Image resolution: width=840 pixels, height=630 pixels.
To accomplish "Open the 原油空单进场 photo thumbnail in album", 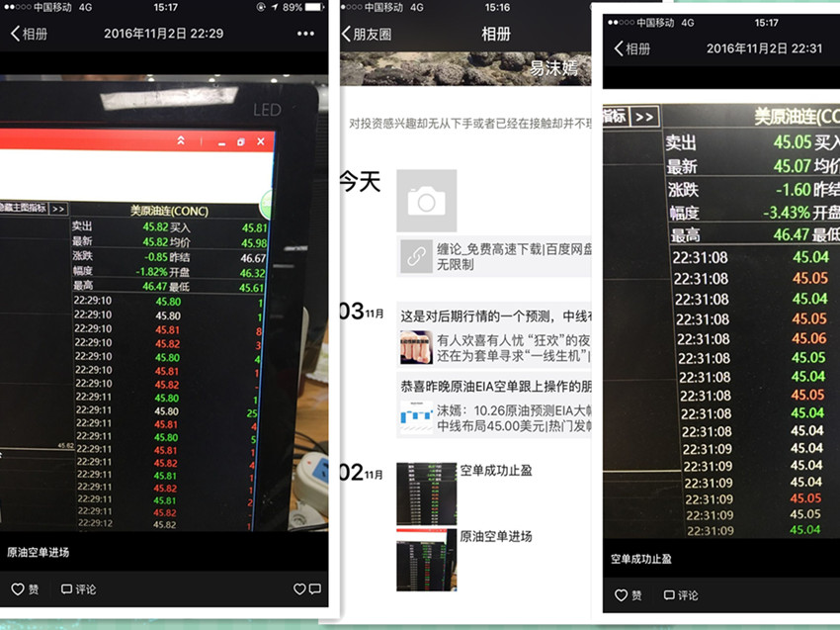I will point(427,559).
